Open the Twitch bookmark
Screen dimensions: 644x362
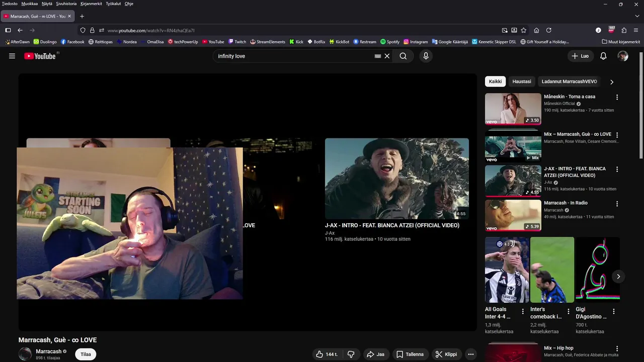click(237, 42)
